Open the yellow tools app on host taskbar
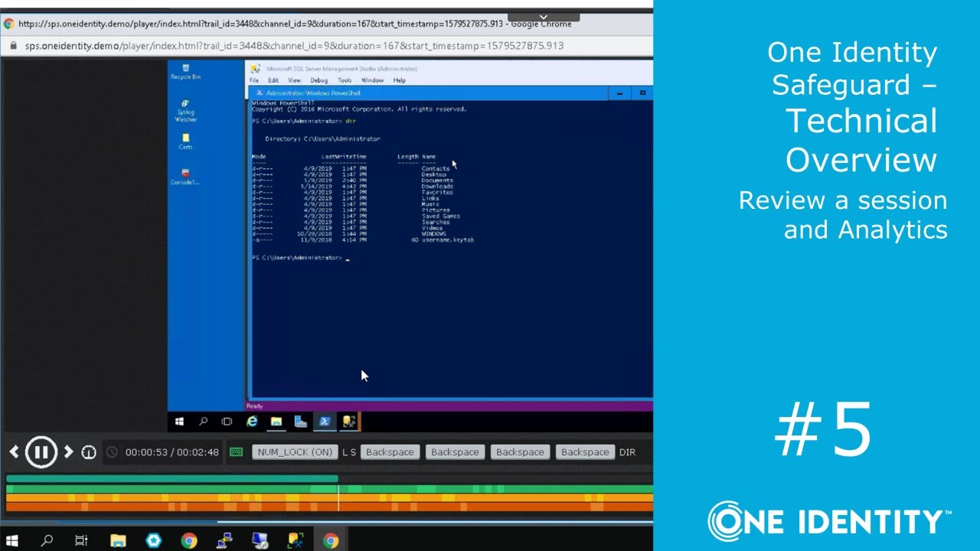The width and height of the screenshot is (980, 551). click(x=295, y=541)
